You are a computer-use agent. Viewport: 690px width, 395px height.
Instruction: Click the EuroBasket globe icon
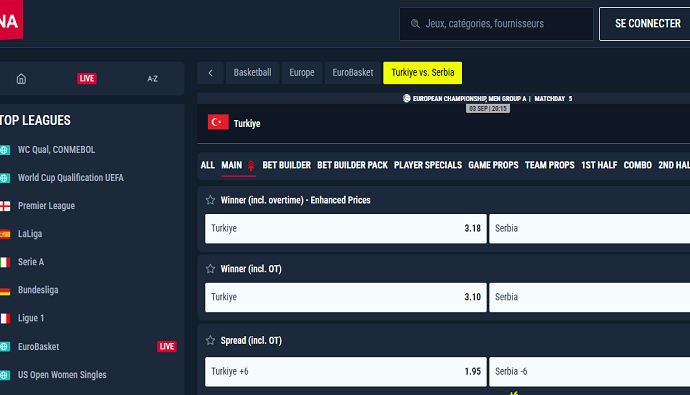point(4,347)
